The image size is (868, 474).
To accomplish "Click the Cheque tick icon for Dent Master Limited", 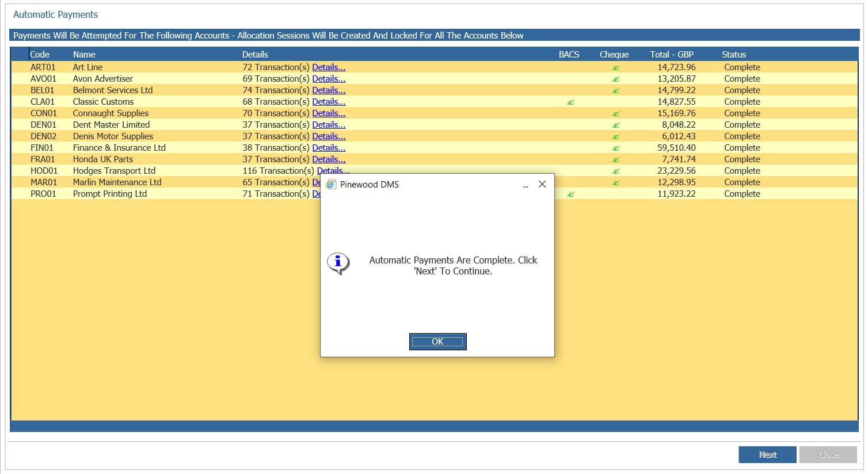I will pyautogui.click(x=616, y=125).
